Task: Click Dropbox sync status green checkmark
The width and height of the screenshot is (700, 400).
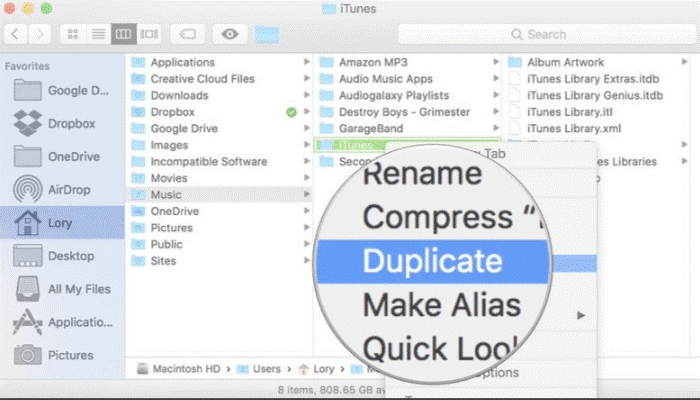Action: 292,112
